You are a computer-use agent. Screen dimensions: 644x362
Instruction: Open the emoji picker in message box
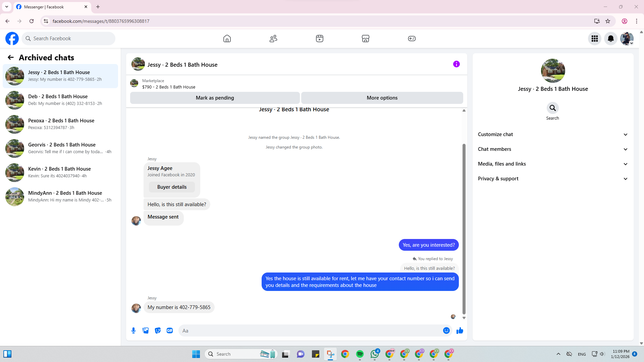(446, 330)
